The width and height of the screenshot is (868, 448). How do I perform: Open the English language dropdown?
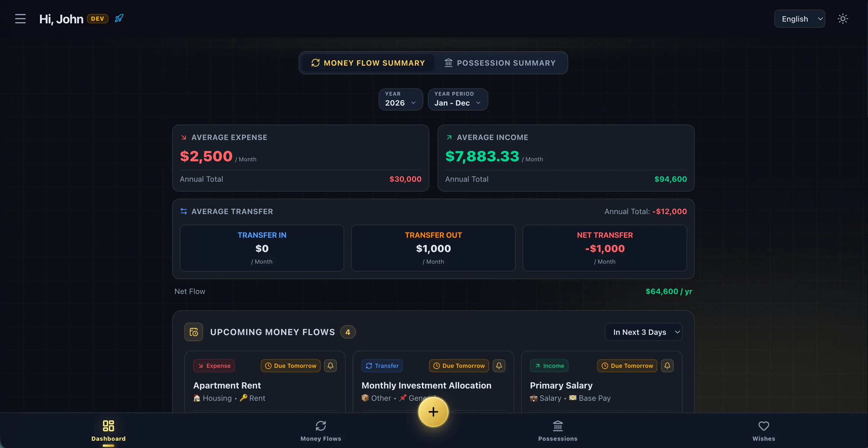799,19
